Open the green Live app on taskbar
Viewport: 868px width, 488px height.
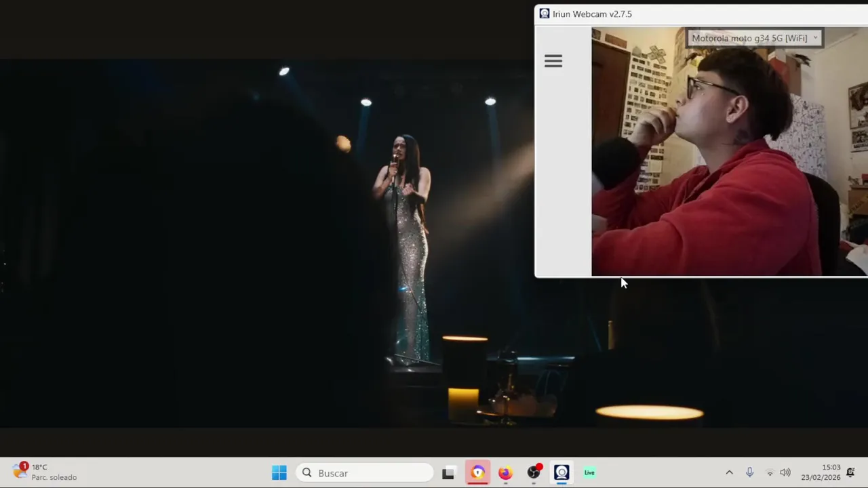click(589, 473)
